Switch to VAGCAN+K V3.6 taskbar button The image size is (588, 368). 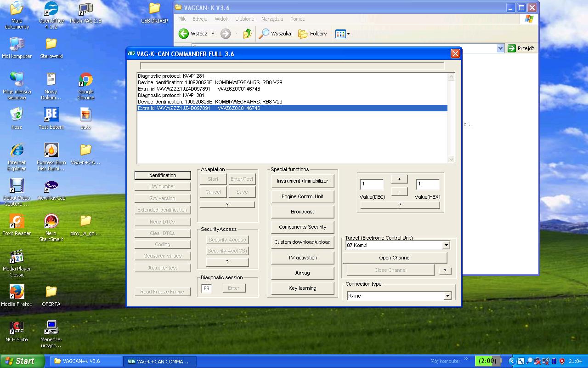tap(85, 361)
